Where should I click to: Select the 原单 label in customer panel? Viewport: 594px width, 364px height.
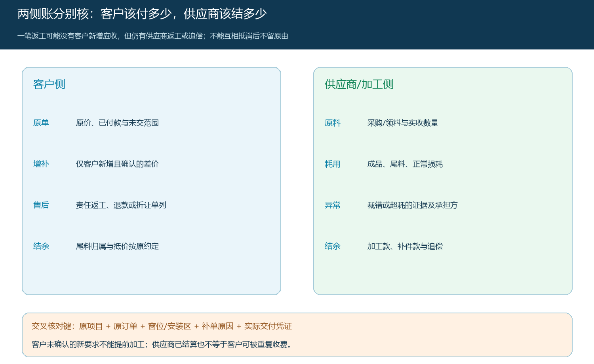(x=41, y=123)
